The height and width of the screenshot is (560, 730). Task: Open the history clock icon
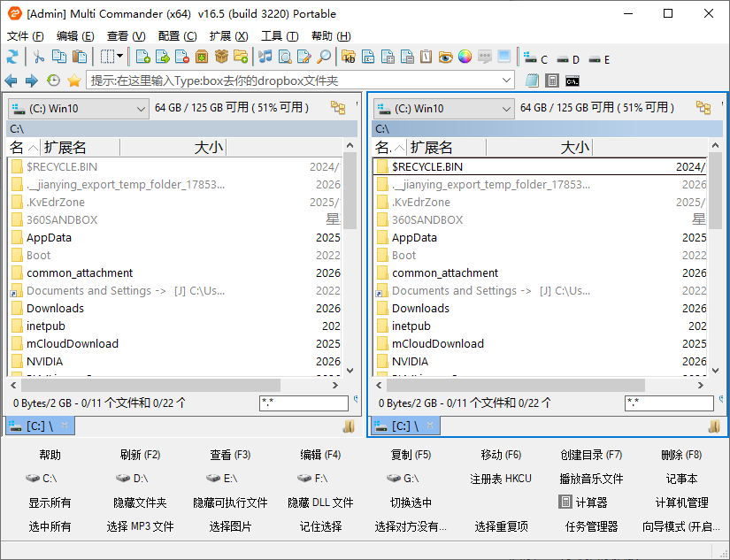(x=54, y=81)
